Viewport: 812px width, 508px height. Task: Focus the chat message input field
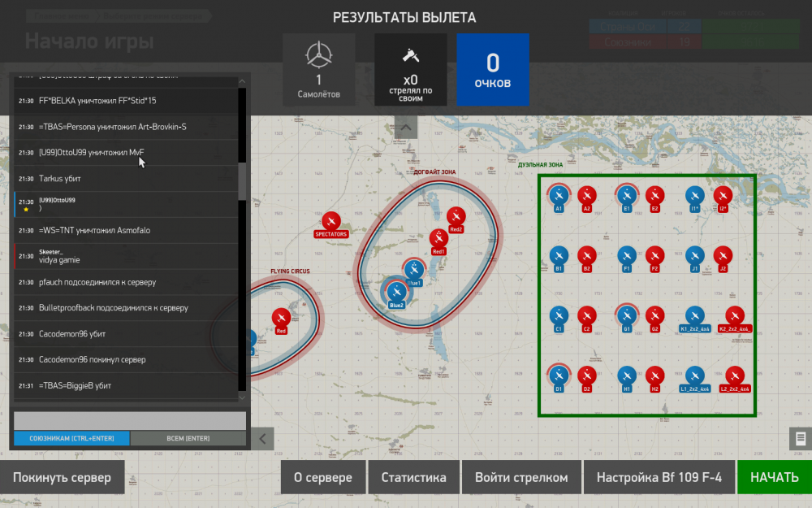pos(130,420)
